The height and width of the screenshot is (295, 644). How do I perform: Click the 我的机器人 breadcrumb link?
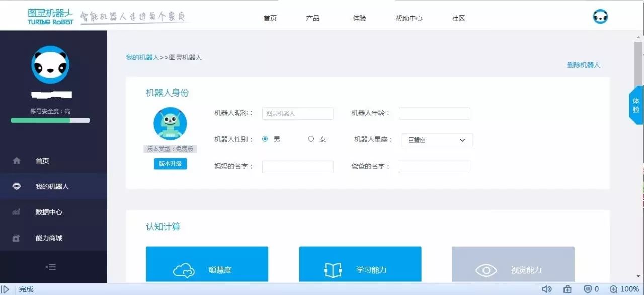(142, 58)
